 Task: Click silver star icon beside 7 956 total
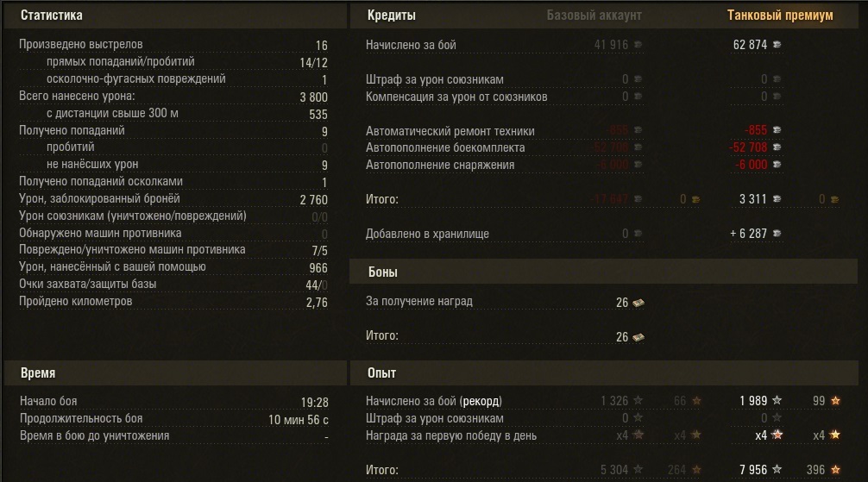[777, 470]
